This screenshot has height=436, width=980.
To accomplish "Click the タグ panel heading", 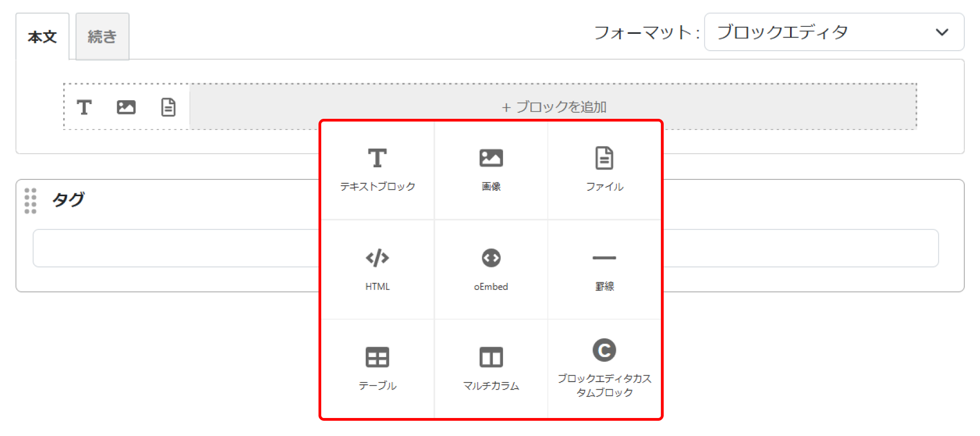I will pyautogui.click(x=69, y=199).
